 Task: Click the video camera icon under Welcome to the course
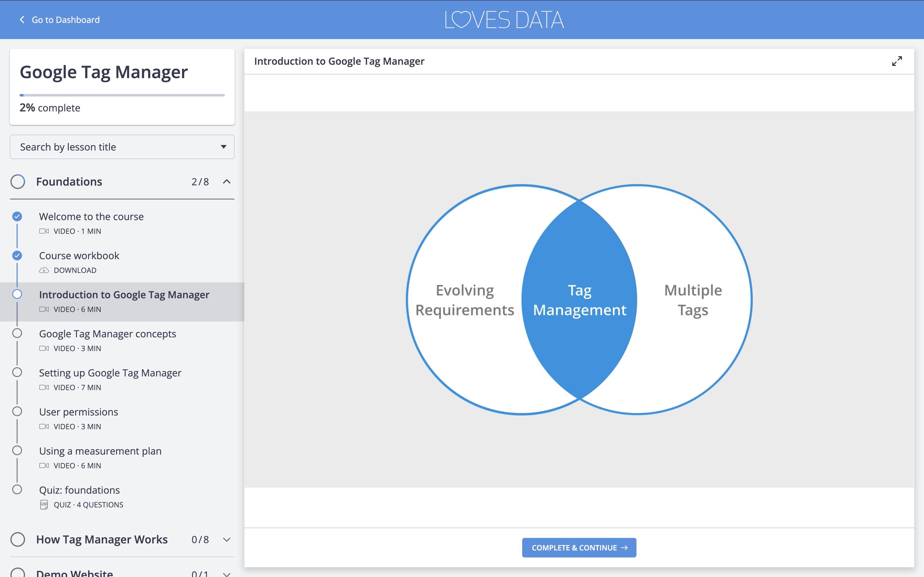44,231
